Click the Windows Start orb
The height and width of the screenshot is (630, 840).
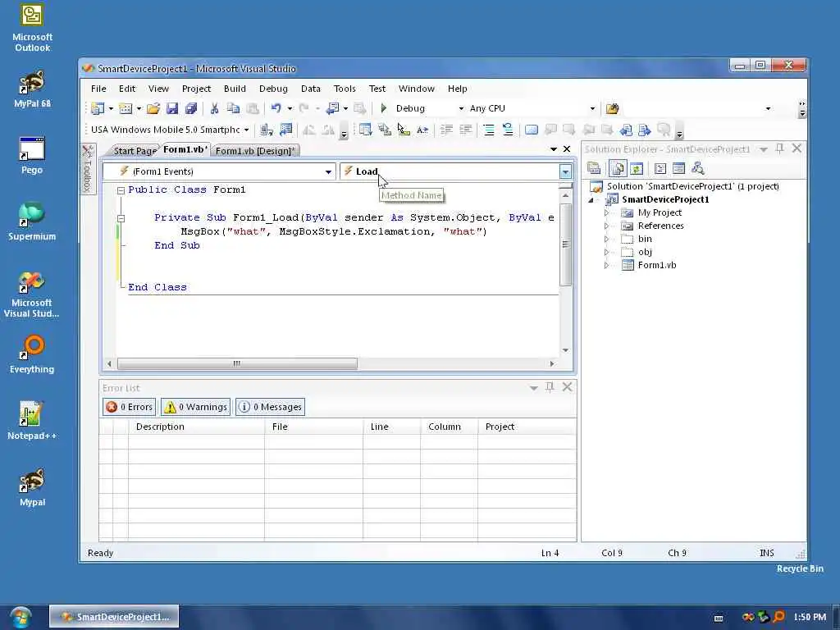pos(21,617)
